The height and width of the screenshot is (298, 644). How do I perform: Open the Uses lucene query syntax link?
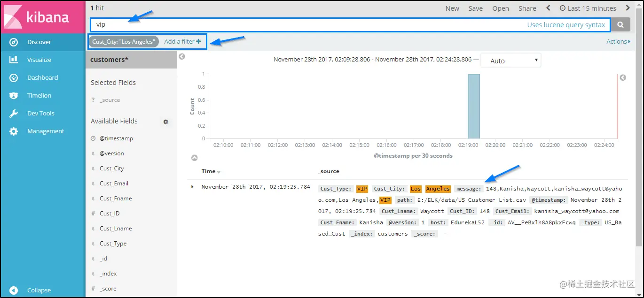[566, 25]
